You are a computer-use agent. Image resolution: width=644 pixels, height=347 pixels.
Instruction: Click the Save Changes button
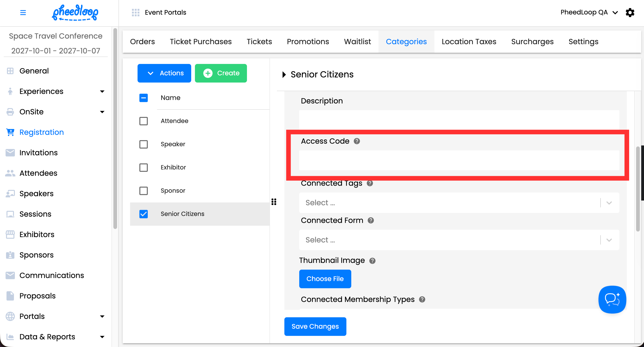pyautogui.click(x=315, y=326)
